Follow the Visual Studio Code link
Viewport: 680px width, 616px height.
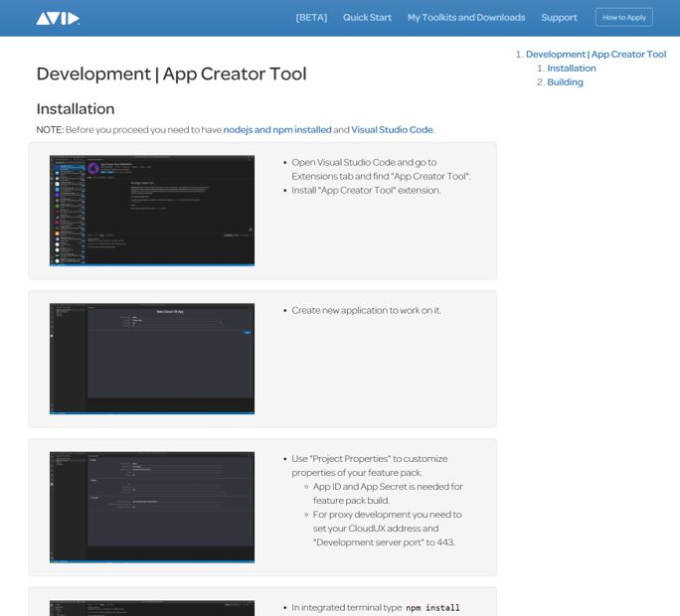coord(392,129)
